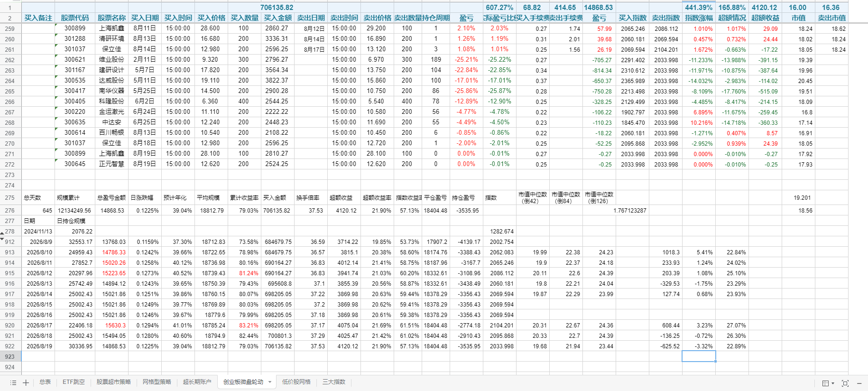This screenshot has width=868, height=391.
Task: Select the red value 14786.33
Action: 112,252
